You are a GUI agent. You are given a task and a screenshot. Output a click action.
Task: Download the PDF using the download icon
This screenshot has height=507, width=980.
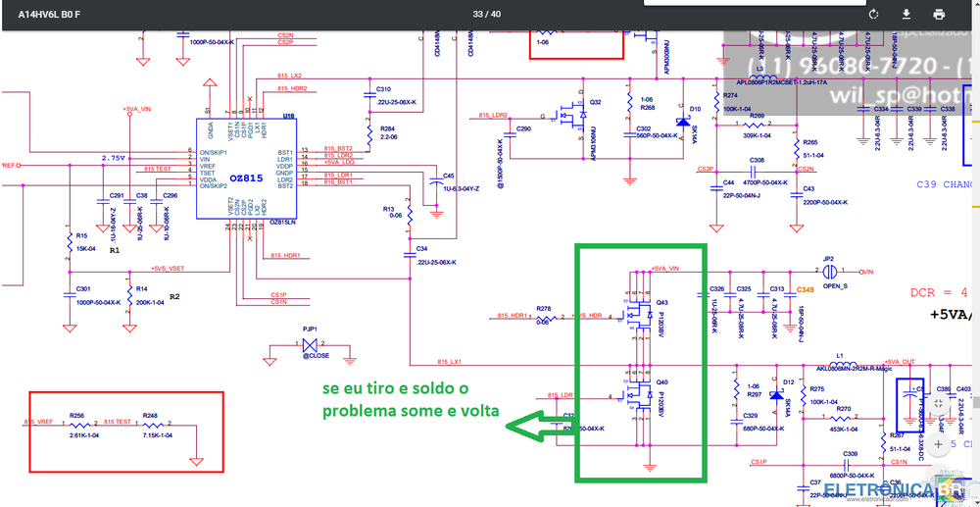point(906,14)
